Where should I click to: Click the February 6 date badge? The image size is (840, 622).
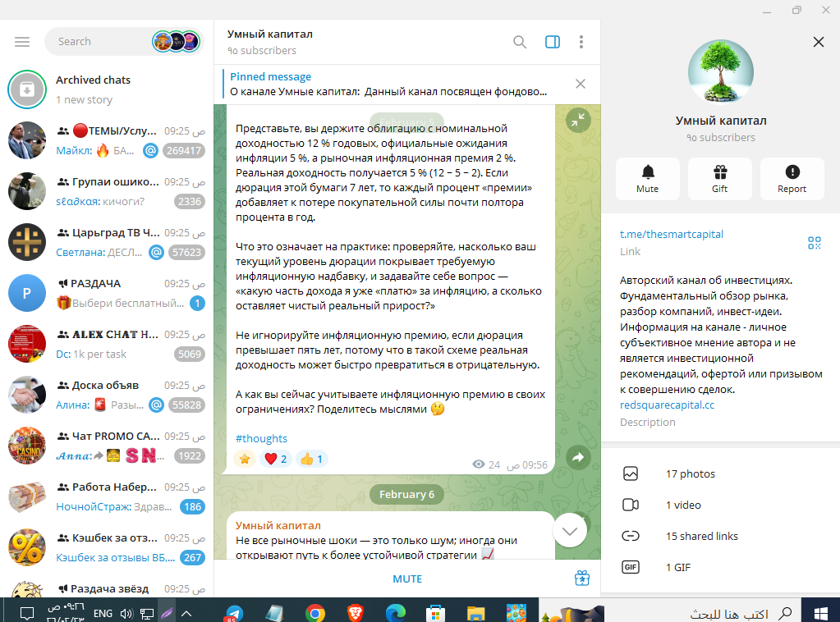406,494
